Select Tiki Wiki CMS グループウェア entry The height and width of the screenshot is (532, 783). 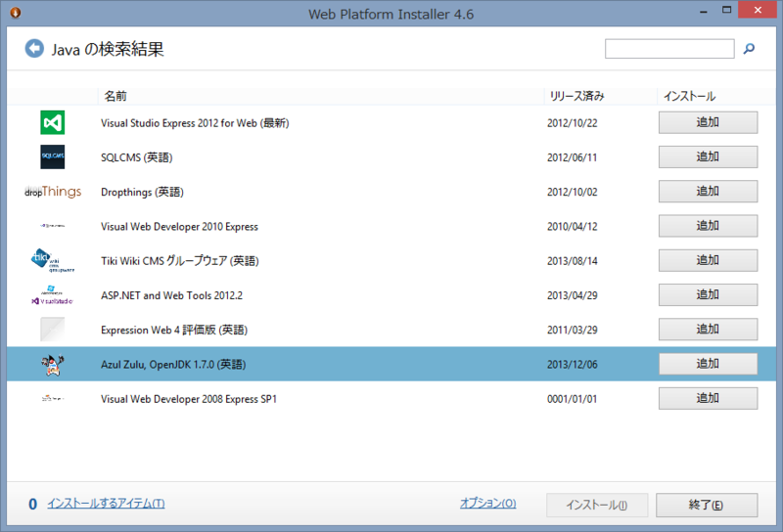pos(391,260)
